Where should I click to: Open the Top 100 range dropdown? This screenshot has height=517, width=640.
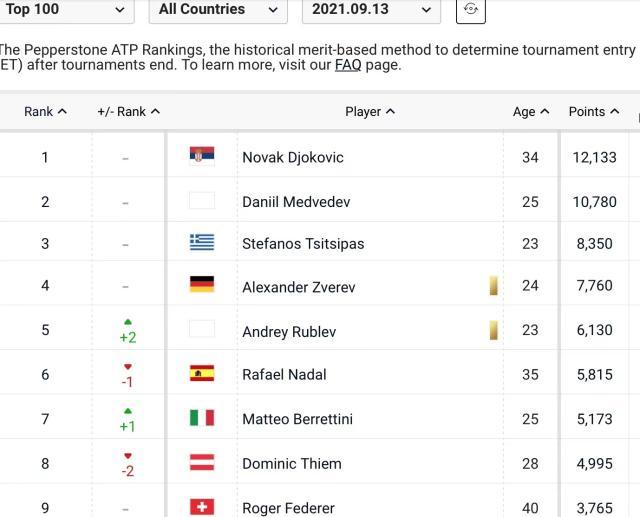pos(66,10)
